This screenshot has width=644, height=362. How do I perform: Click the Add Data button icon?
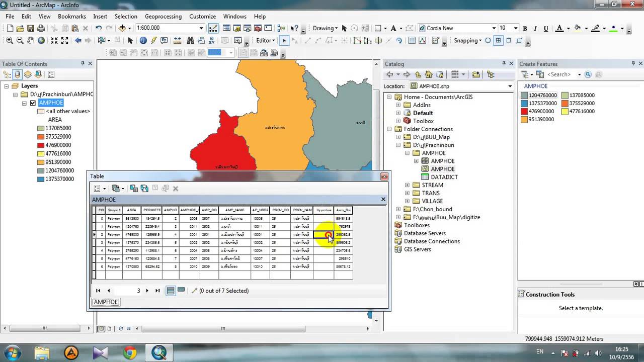click(x=122, y=28)
